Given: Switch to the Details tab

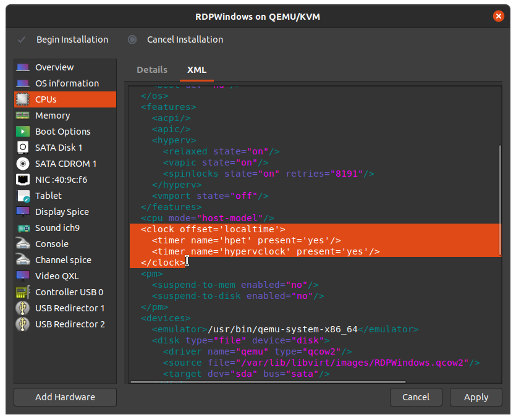Looking at the screenshot, I should [152, 70].
